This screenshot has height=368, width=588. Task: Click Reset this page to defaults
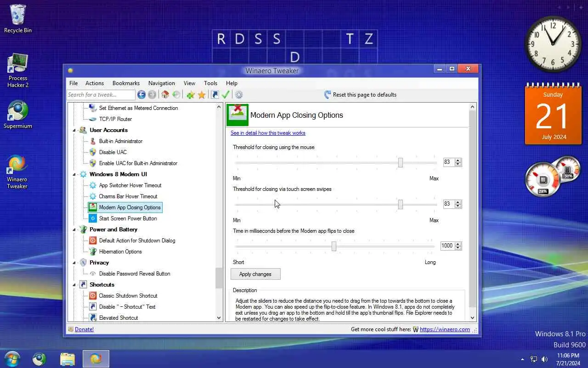(360, 95)
